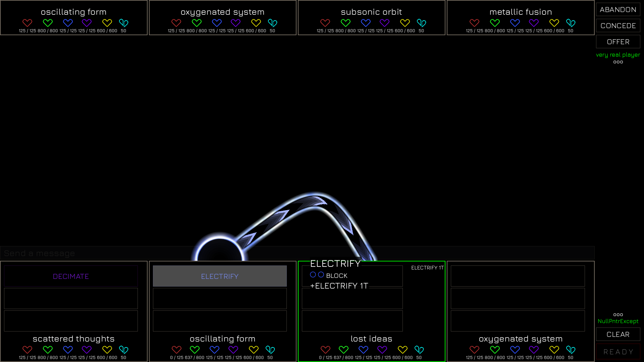644x362 pixels.
Task: Click cyan broken heart on lost ideas card
Action: point(419,350)
